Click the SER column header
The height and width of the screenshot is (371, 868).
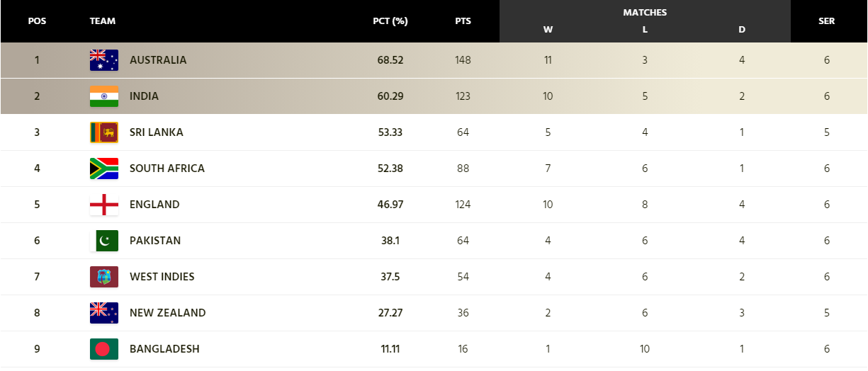(x=826, y=21)
